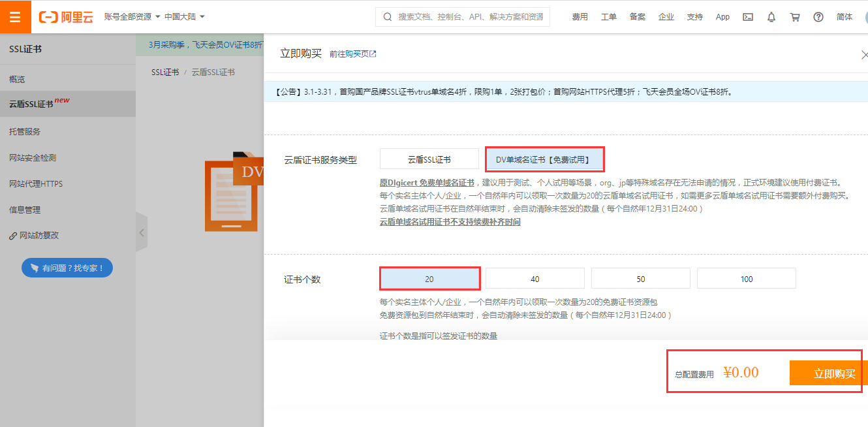Click the DV certificate illustration image

[x=234, y=191]
